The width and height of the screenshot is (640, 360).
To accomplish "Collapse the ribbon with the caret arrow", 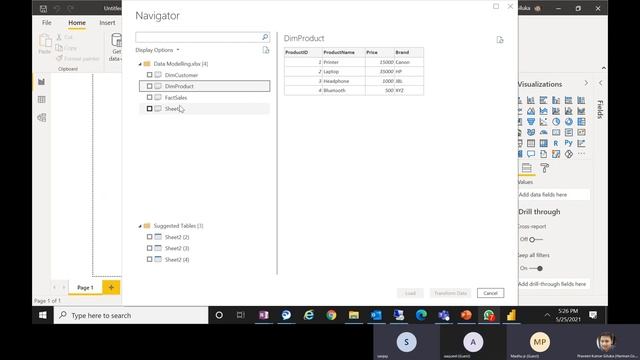I will (x=604, y=68).
